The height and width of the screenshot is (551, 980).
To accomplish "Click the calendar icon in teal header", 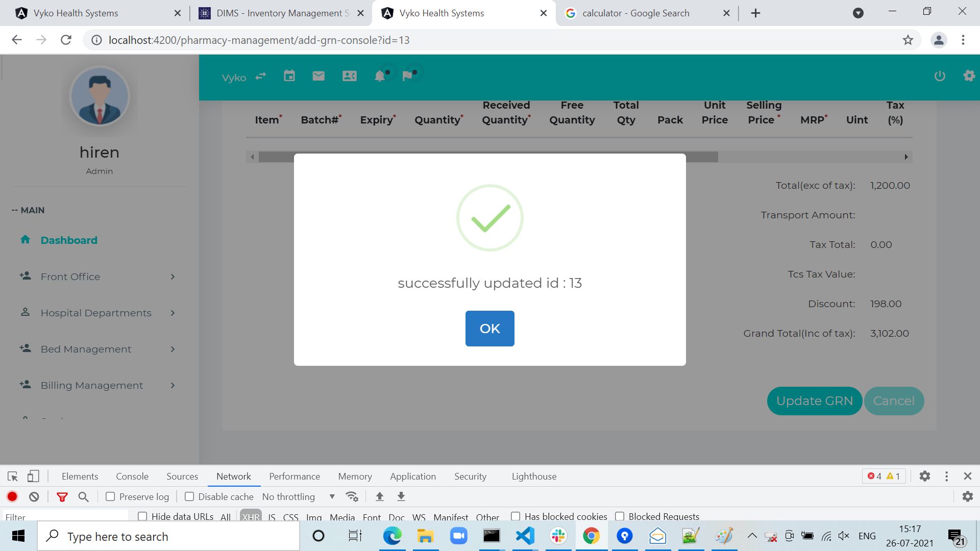I will tap(289, 76).
